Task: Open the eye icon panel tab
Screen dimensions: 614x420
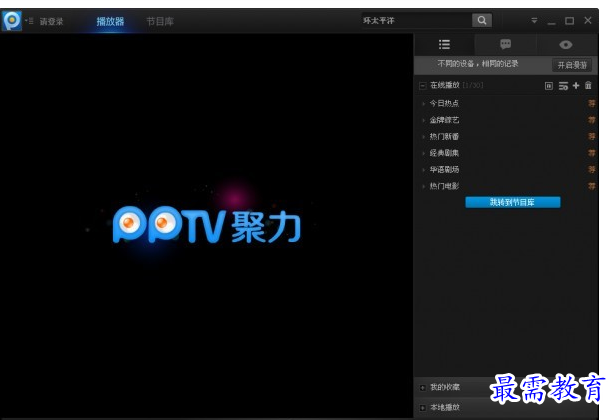Action: point(566,45)
